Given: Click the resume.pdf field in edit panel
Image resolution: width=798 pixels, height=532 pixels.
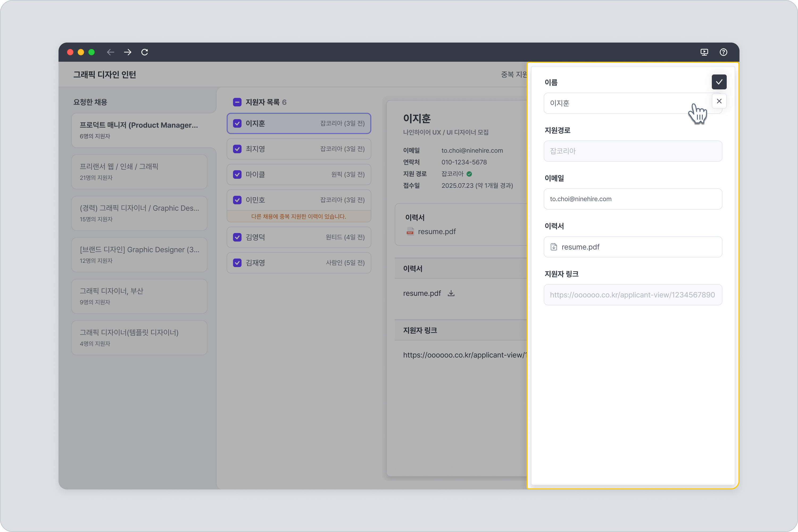Looking at the screenshot, I should [633, 247].
